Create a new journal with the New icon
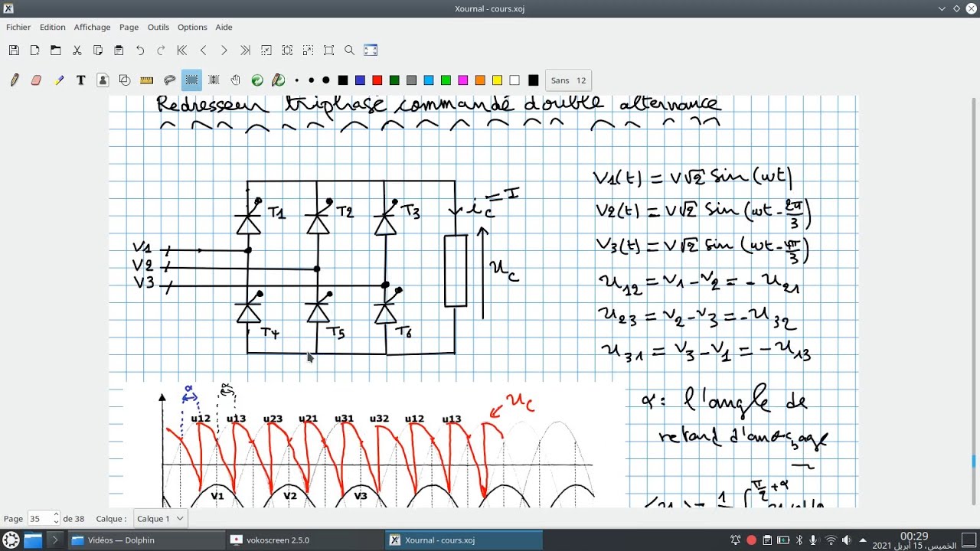The width and height of the screenshot is (980, 551). click(x=35, y=51)
